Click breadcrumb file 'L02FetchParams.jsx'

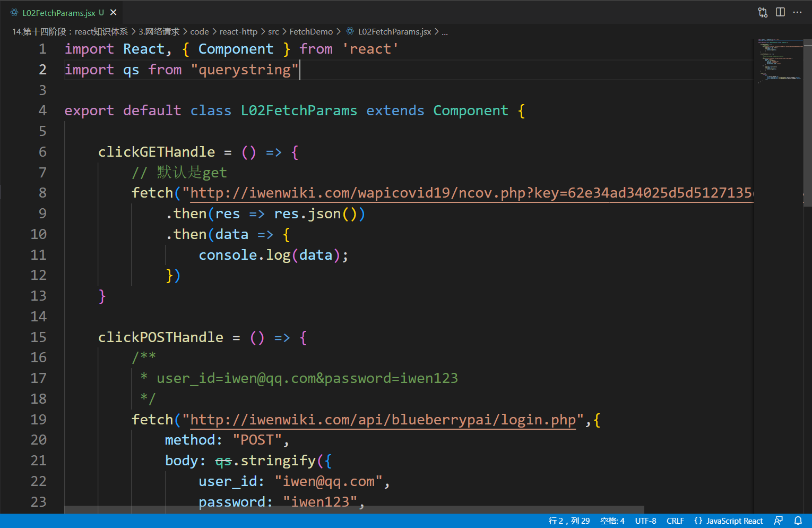click(394, 32)
